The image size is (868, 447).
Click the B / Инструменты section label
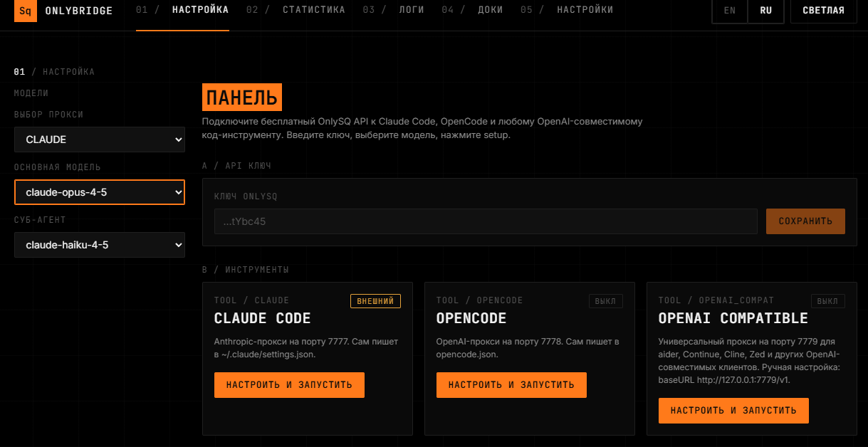click(246, 270)
